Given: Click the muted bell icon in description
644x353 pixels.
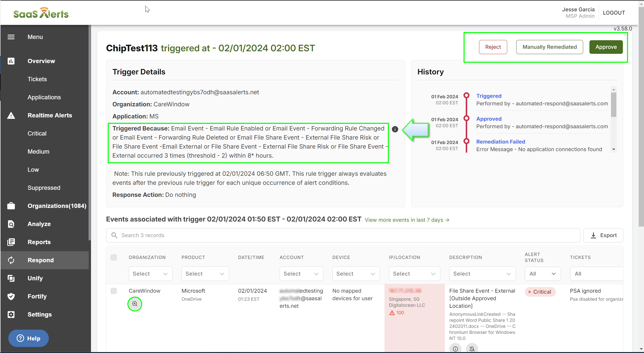Looking at the screenshot, I should point(472,348).
